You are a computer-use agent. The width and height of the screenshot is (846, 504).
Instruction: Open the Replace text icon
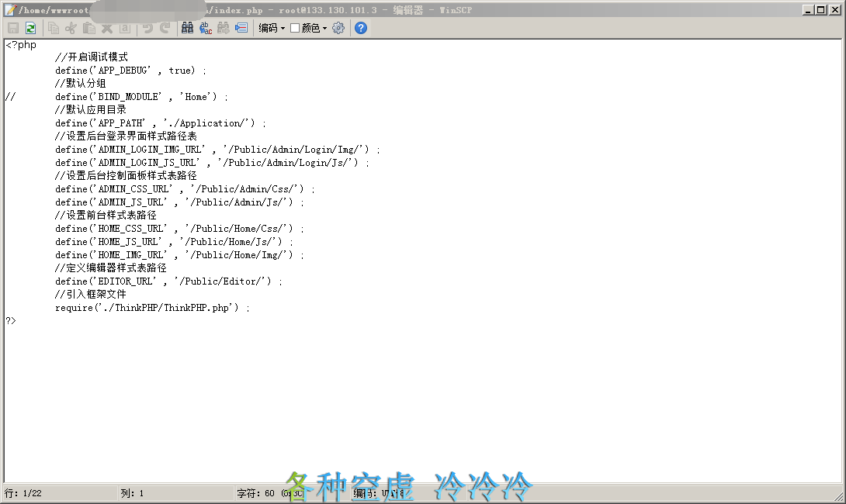206,28
